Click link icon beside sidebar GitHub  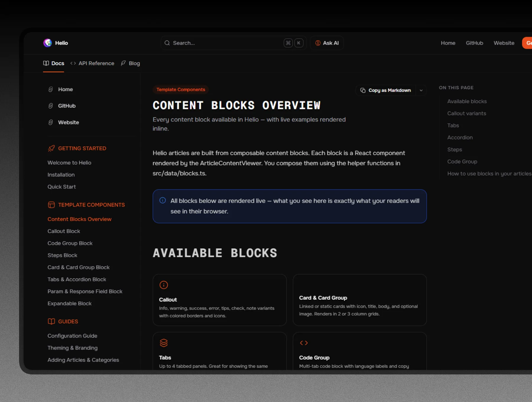[x=51, y=106]
